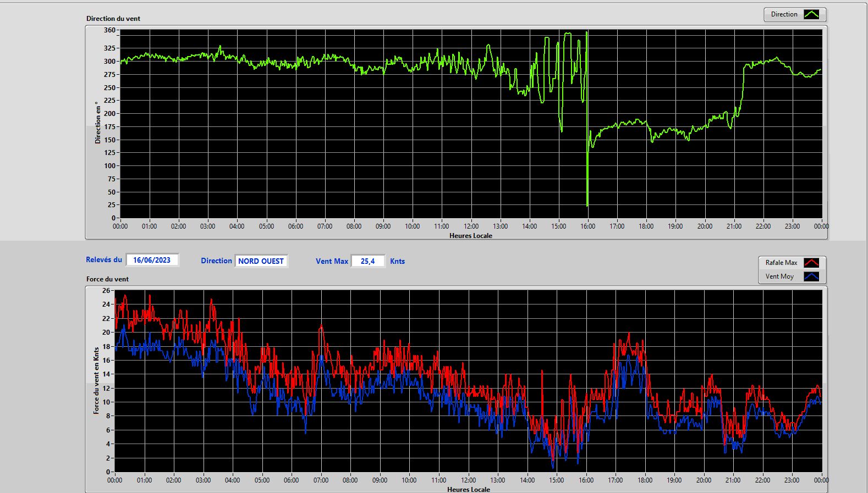Click the 'Knts' unit label
The image size is (868, 493).
coord(397,262)
